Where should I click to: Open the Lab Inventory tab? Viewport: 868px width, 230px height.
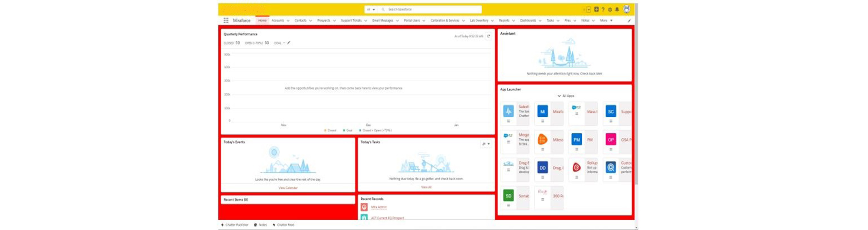click(x=479, y=20)
